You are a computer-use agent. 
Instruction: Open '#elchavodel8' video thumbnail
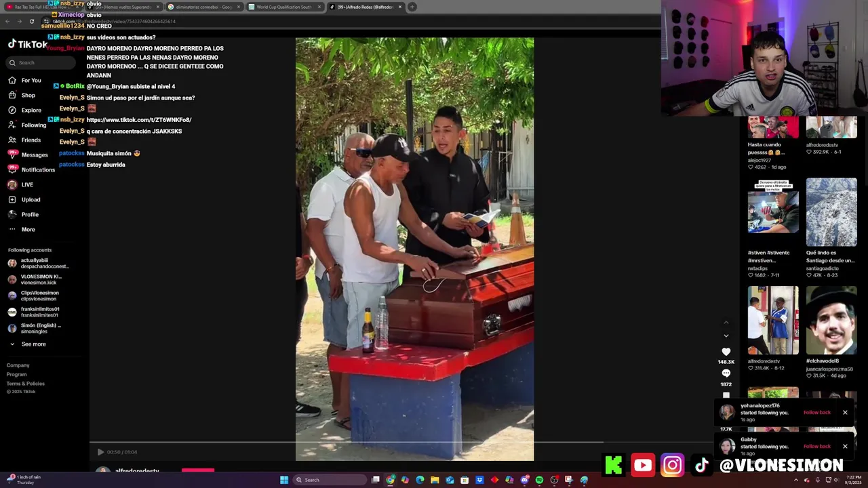click(x=831, y=320)
